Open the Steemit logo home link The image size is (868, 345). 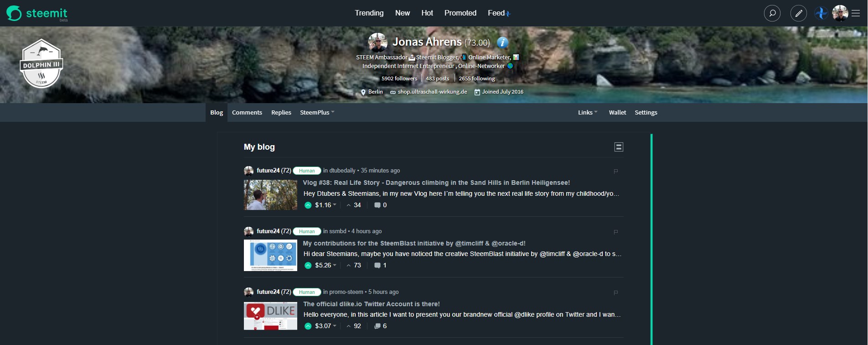tap(37, 13)
